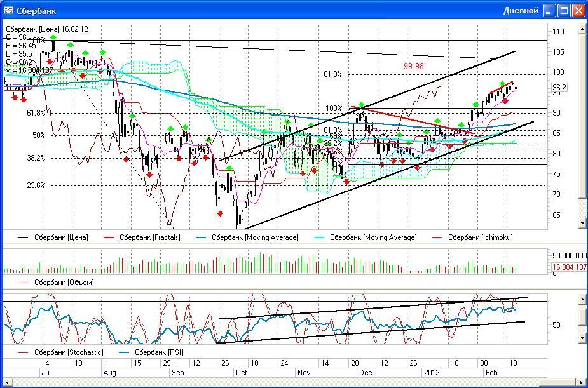This screenshot has width=588, height=388.
Task: Click the Сбербанк window title bar icon
Action: (x=9, y=11)
